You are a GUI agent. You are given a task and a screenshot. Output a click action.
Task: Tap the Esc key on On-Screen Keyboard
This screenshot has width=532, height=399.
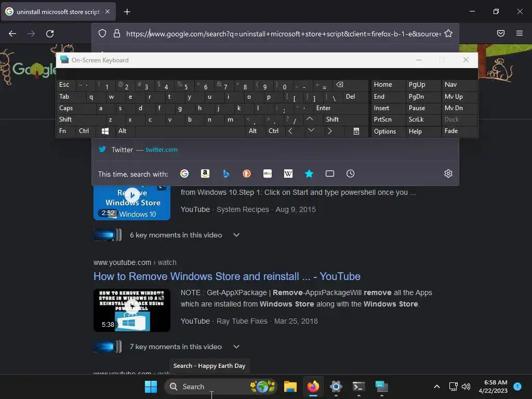pyautogui.click(x=65, y=85)
